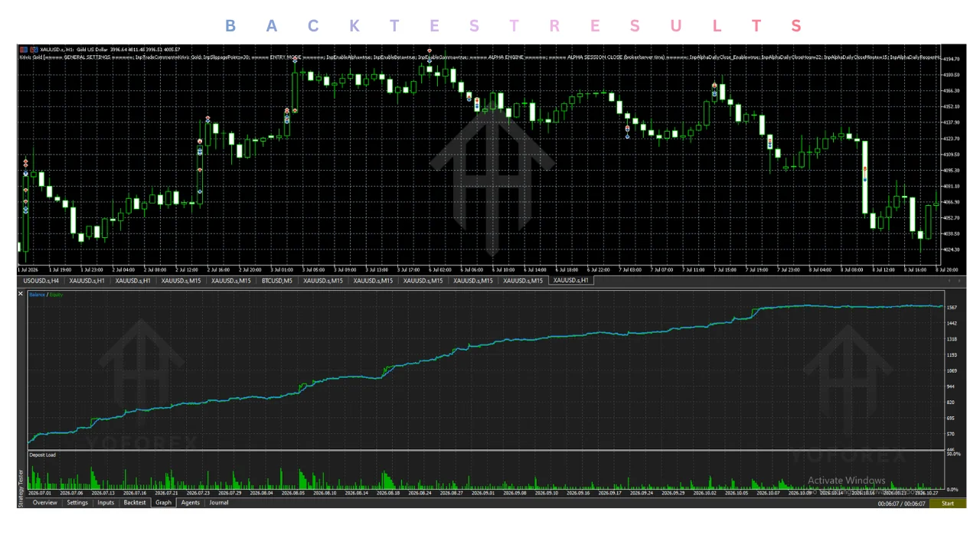The image size is (980, 551).
Task: Switch to the BTCUSD,M5 chart tab
Action: [x=277, y=281]
